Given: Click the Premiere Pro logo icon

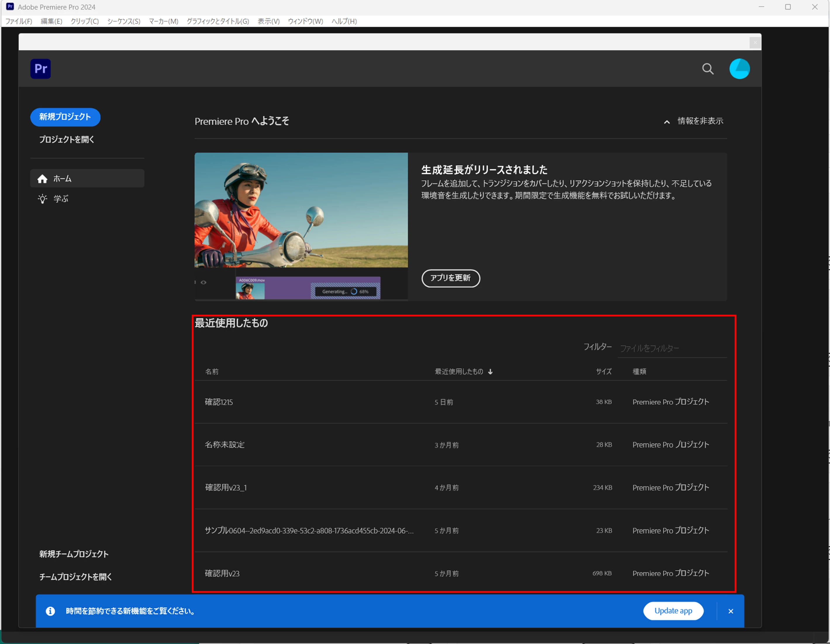Looking at the screenshot, I should point(40,69).
